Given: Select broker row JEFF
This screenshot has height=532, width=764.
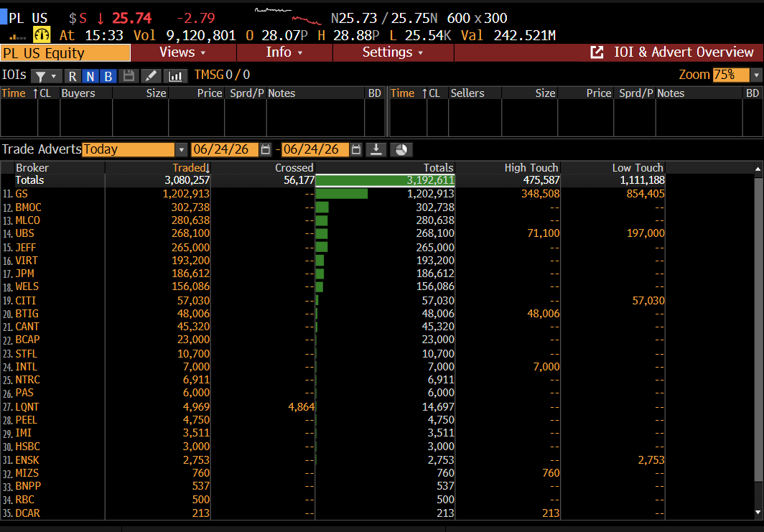Looking at the screenshot, I should tap(332, 248).
